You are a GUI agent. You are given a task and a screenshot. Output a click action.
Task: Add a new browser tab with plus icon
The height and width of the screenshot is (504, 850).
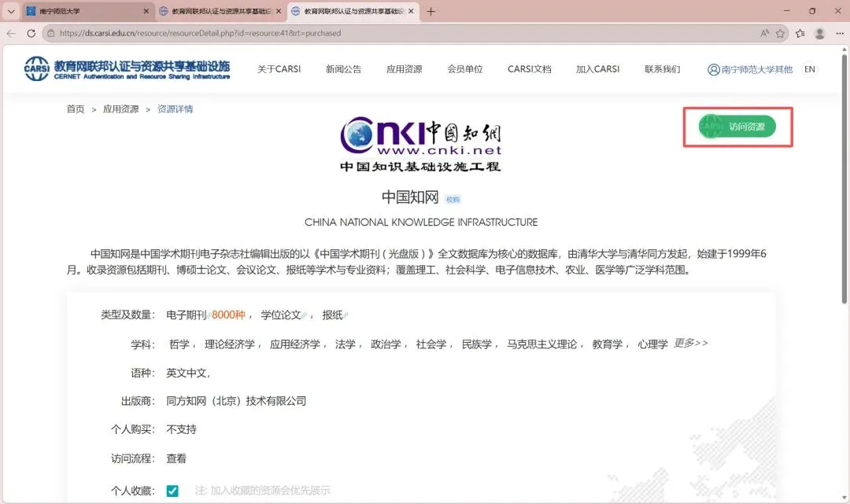click(x=431, y=11)
